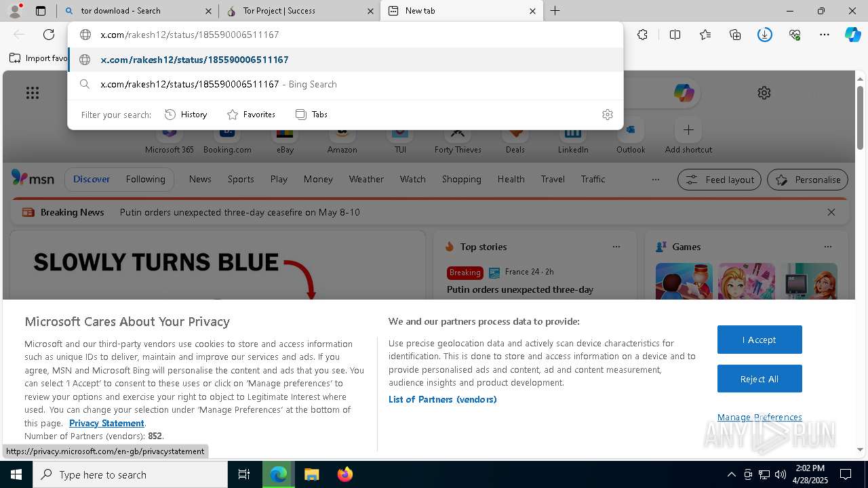Open Firefox from the taskbar

tap(345, 474)
